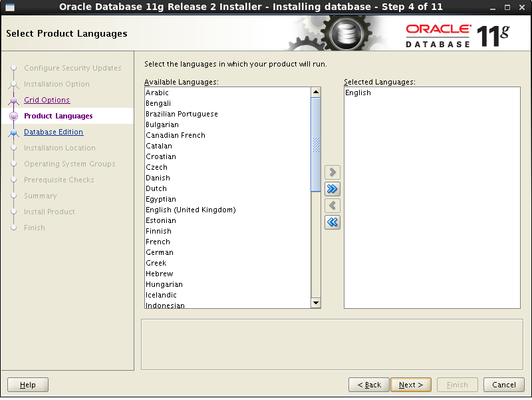Select Greek in Available Languages

click(227, 263)
